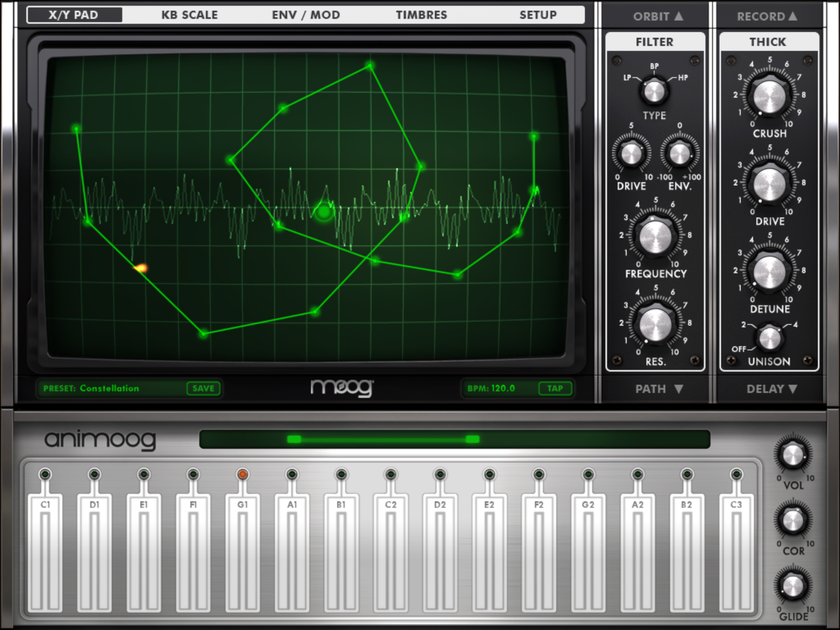
Task: Click the LED above the C3 key
Action: (737, 475)
